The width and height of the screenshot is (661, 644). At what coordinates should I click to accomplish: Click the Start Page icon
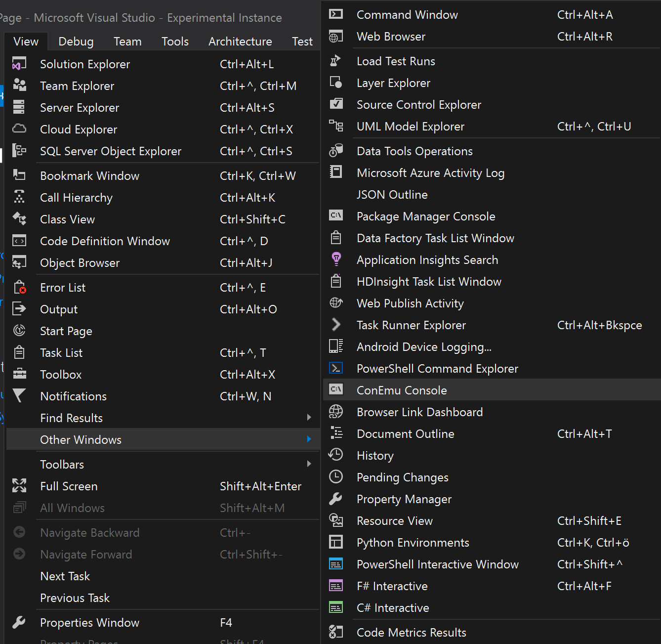(19, 331)
